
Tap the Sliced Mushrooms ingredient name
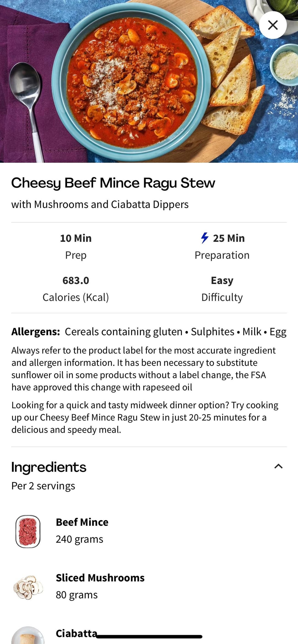pos(100,578)
